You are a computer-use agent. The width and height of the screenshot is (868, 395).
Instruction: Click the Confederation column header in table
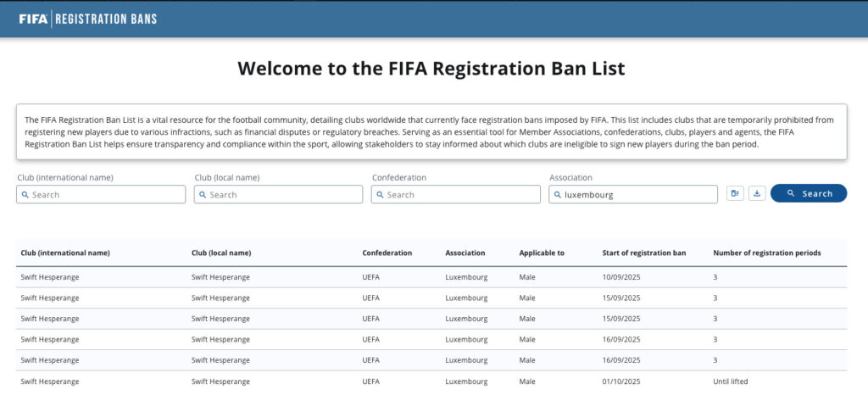click(x=387, y=253)
